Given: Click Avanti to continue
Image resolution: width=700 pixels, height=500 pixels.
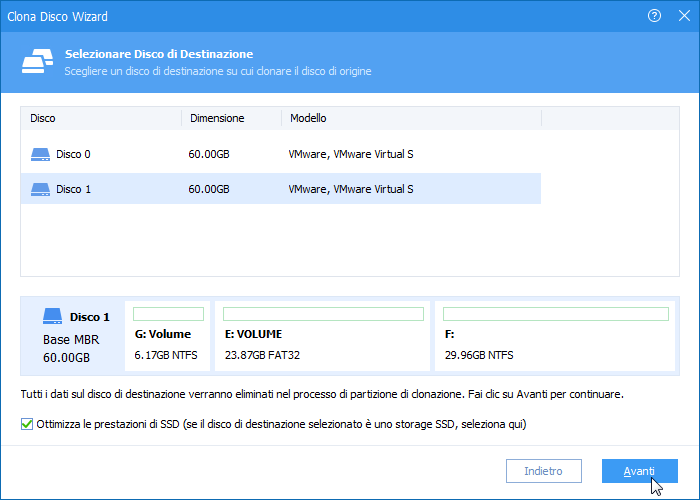Looking at the screenshot, I should coord(640,470).
